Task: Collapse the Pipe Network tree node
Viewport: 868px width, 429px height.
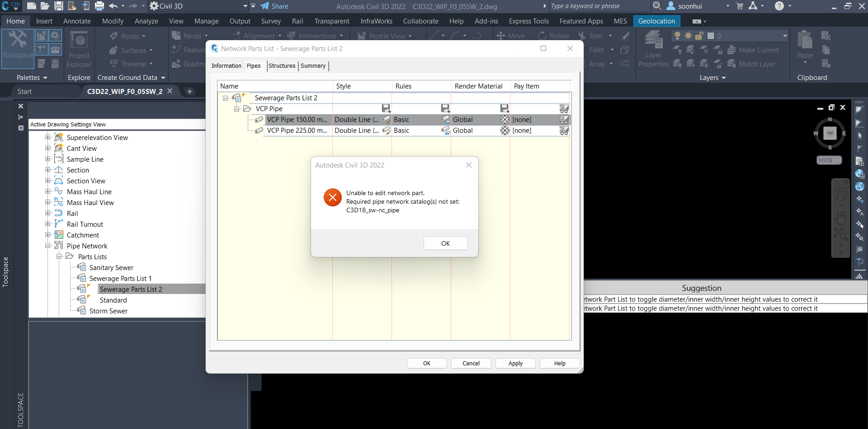Action: click(x=47, y=246)
